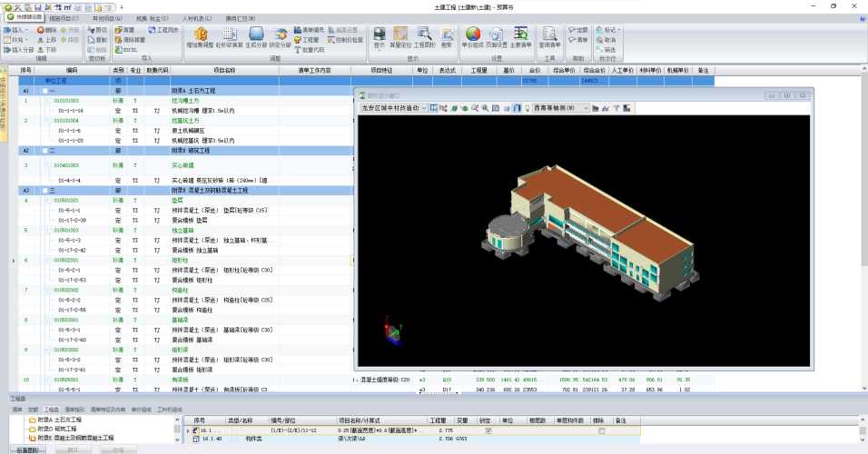The image size is (868, 454).
Task: Click 下移 move down icon
Action: click(x=46, y=50)
